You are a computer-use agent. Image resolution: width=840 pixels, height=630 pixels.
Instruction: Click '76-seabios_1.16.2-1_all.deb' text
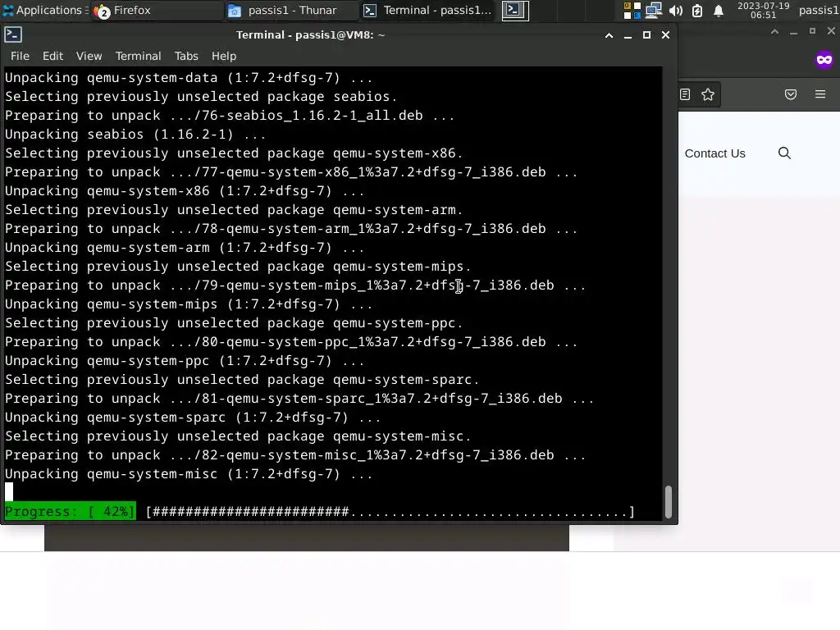pyautogui.click(x=313, y=116)
